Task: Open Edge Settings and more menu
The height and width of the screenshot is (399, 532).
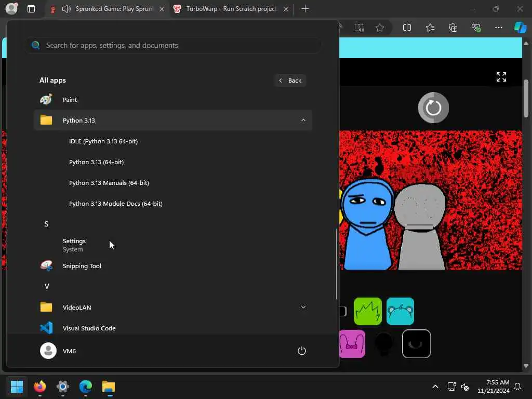Action: point(498,28)
